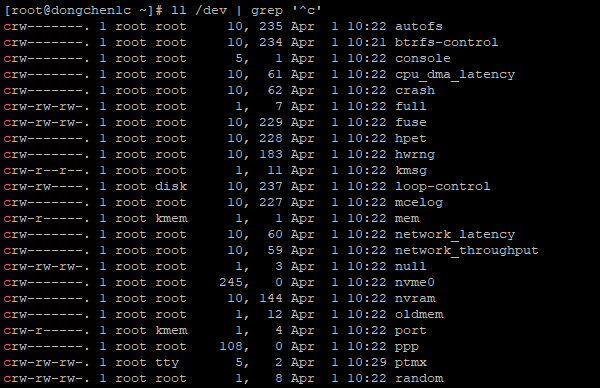Select the mcelog device name
Viewport: 600px width, 388px height.
coord(419,202)
